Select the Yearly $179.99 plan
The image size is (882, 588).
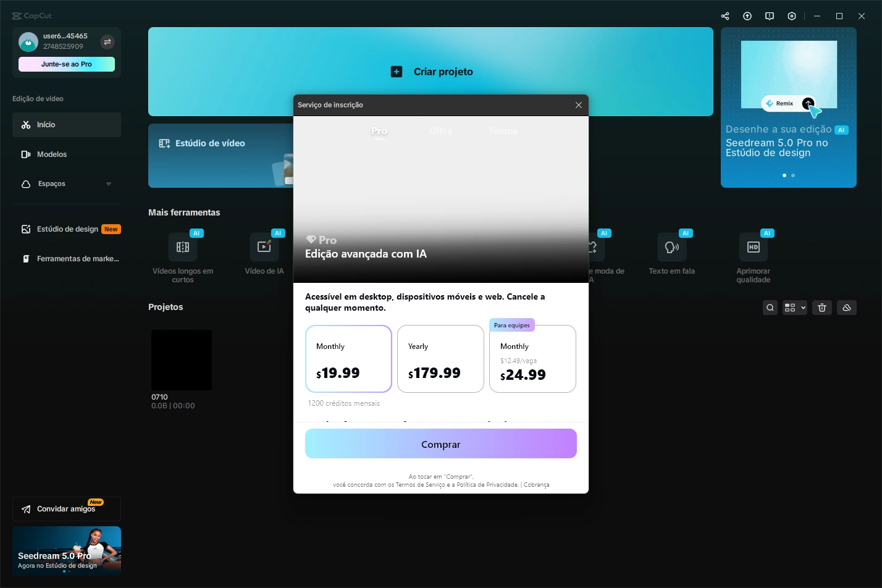click(x=440, y=359)
